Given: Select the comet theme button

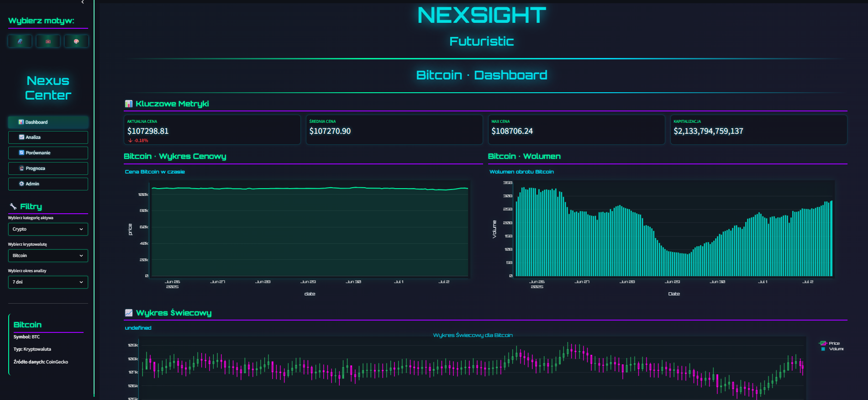Looking at the screenshot, I should pyautogui.click(x=20, y=41).
